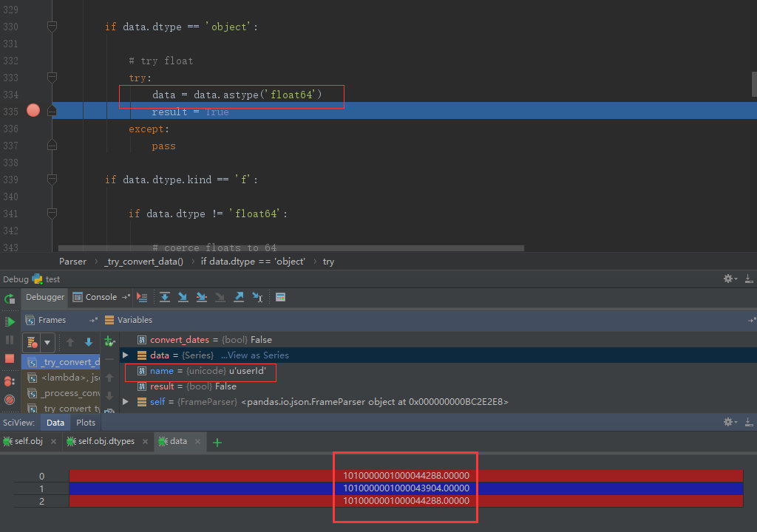Click the View as Series link
This screenshot has width=757, height=532.
click(254, 355)
